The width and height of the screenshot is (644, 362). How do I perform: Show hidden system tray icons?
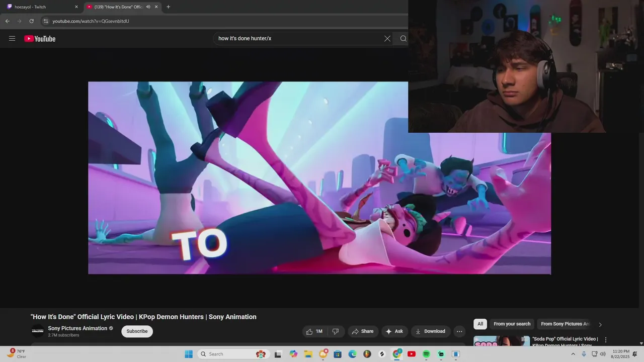click(573, 354)
